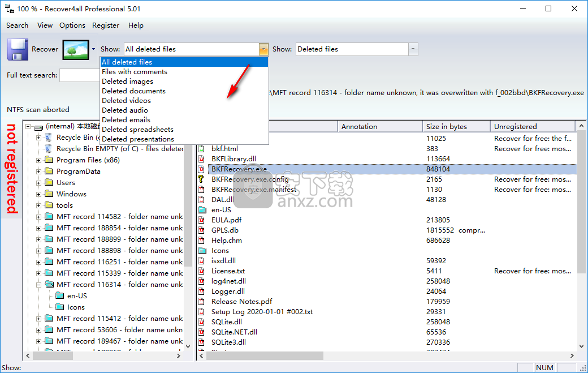Viewport: 588px width, 373px height.
Task: Expand the Windows folder node
Action: (38, 194)
